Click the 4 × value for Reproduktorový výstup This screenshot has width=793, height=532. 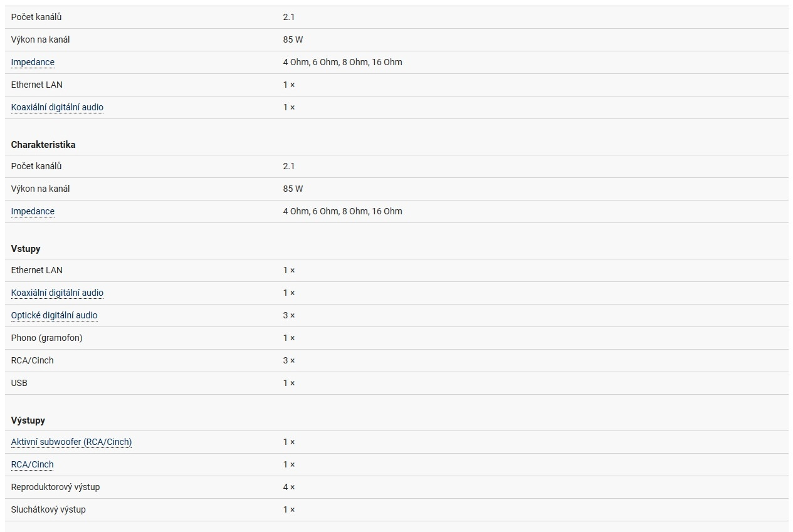(289, 487)
